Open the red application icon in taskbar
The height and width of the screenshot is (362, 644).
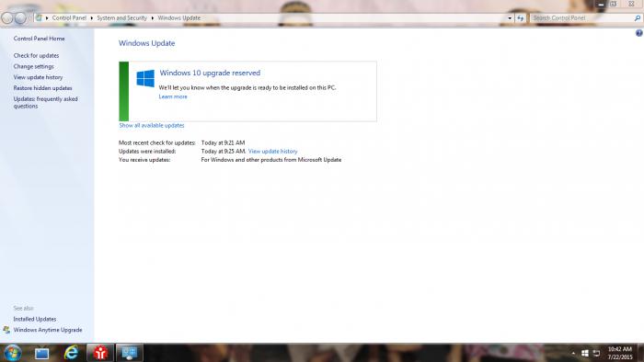click(x=100, y=353)
